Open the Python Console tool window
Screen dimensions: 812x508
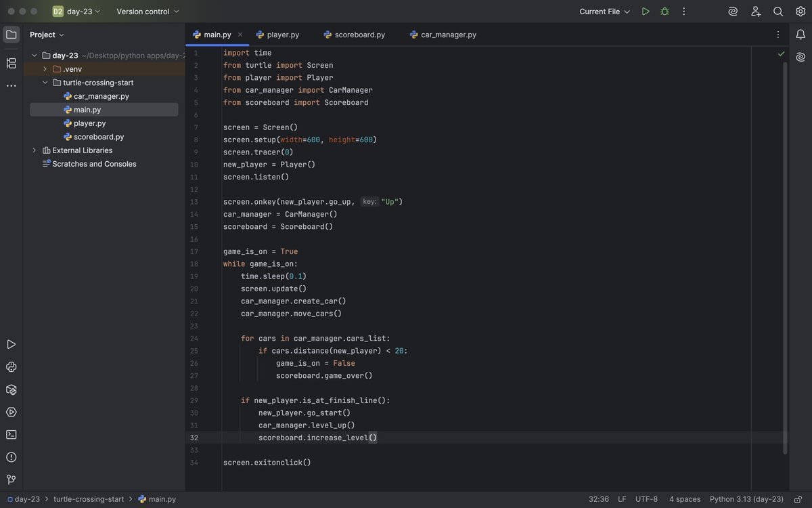[x=11, y=367]
